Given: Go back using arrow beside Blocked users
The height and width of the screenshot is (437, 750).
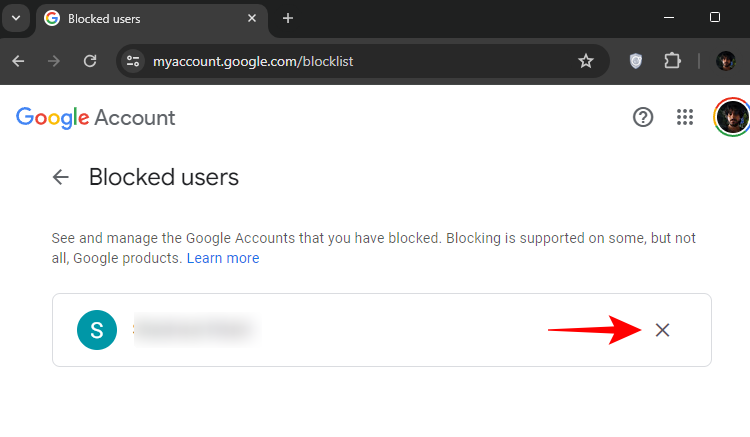Looking at the screenshot, I should click(61, 177).
